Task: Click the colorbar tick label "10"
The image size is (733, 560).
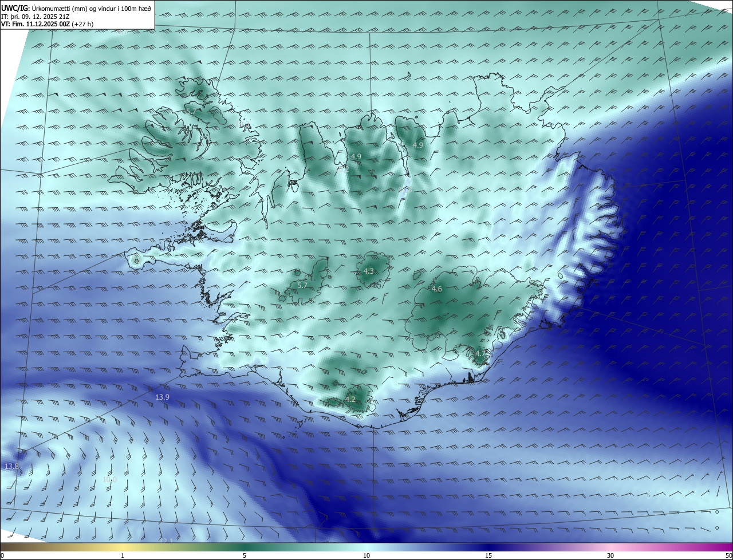Action: [x=366, y=555]
